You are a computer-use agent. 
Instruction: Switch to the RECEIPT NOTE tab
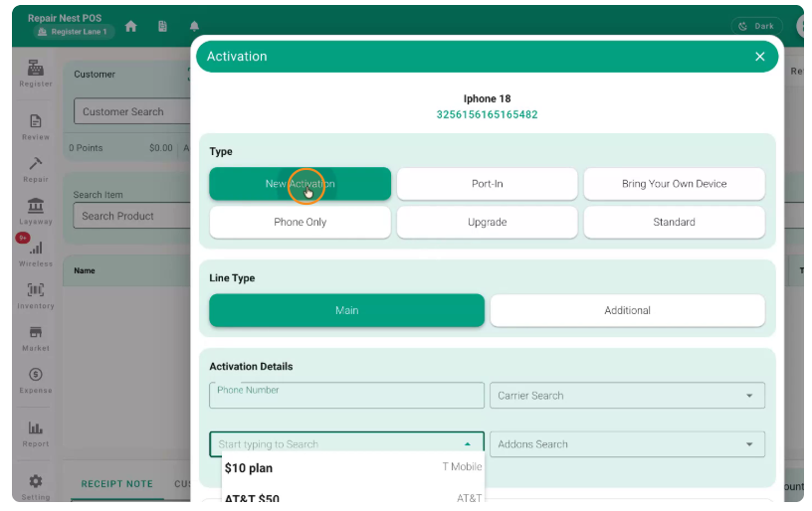pos(117,484)
